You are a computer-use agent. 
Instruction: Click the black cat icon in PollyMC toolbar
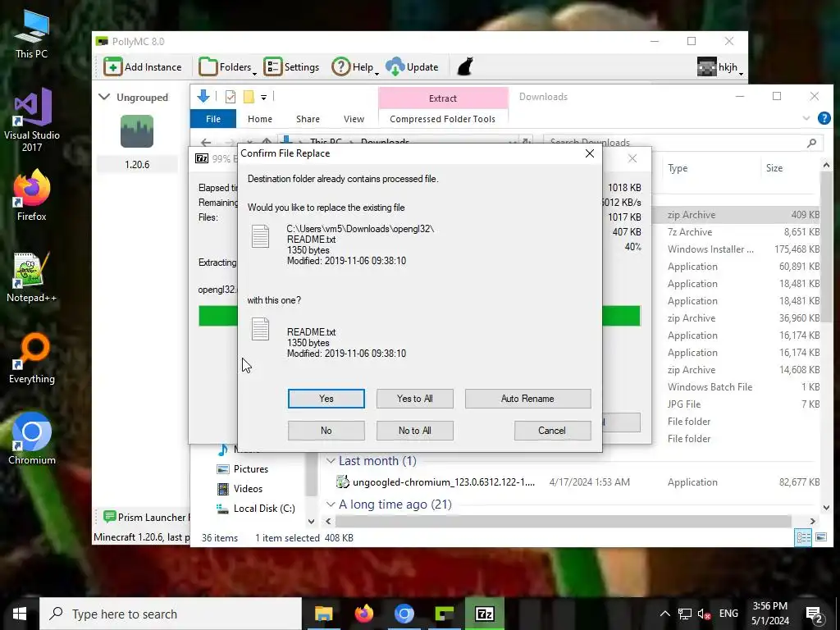pos(464,67)
